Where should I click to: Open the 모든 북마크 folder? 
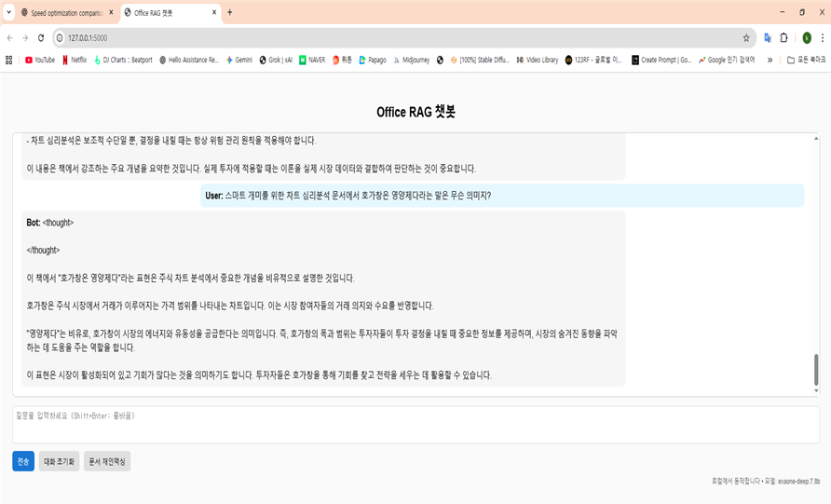806,60
